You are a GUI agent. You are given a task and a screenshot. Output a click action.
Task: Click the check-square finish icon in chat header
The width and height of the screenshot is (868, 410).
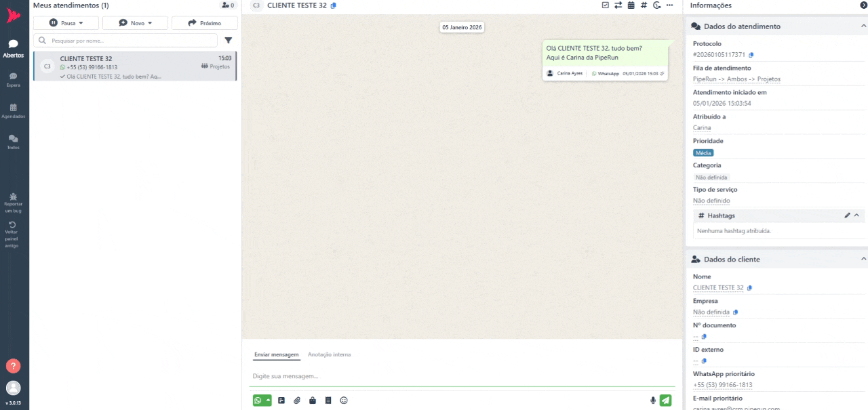point(605,5)
